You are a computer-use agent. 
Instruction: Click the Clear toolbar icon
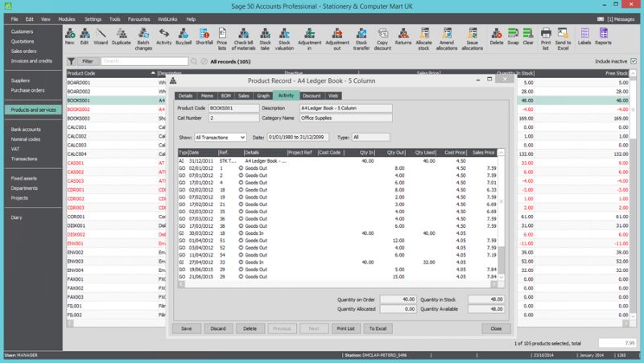(x=528, y=36)
